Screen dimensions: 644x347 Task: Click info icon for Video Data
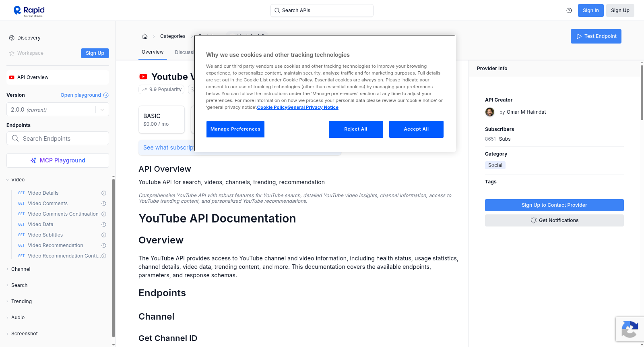point(104,224)
